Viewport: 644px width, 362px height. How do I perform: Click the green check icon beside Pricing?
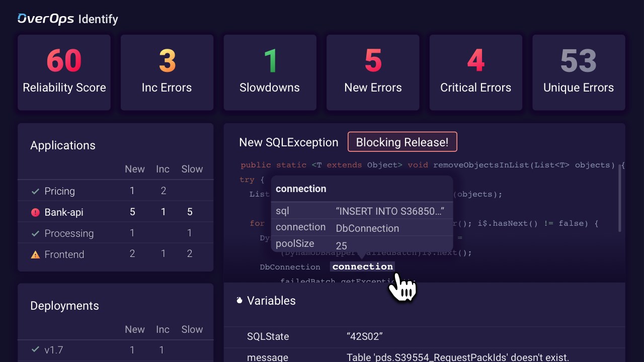[x=35, y=192]
